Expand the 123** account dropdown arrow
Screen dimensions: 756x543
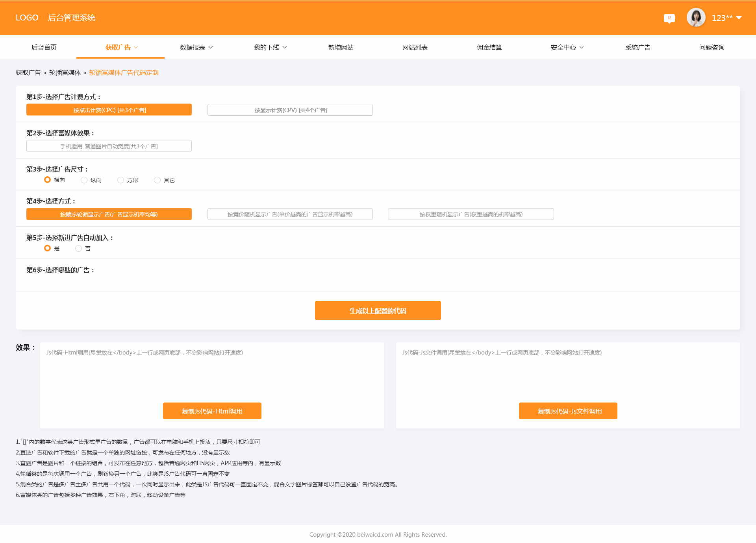click(x=739, y=18)
